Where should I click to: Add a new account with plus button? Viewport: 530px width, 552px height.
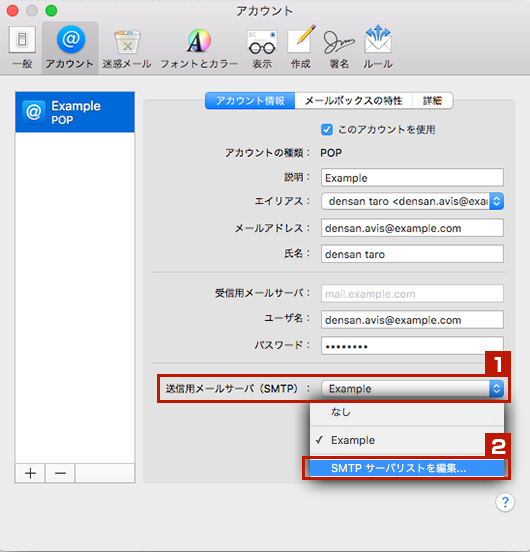30,473
